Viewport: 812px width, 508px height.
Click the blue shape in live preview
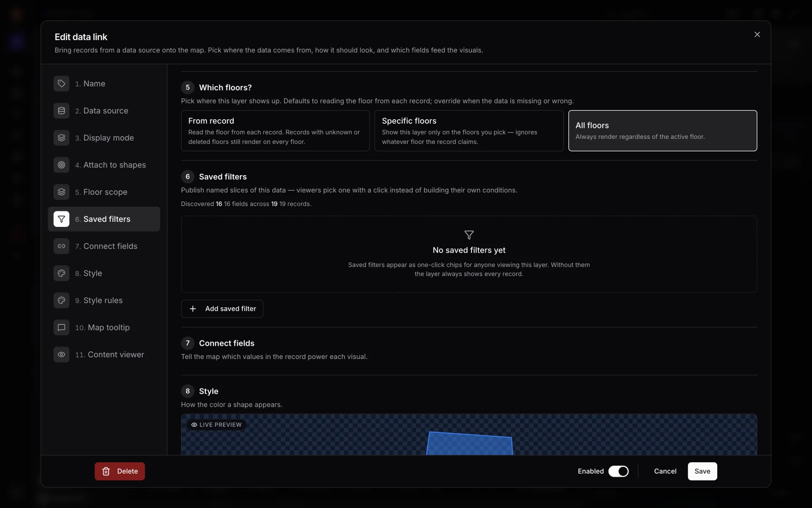click(x=469, y=444)
